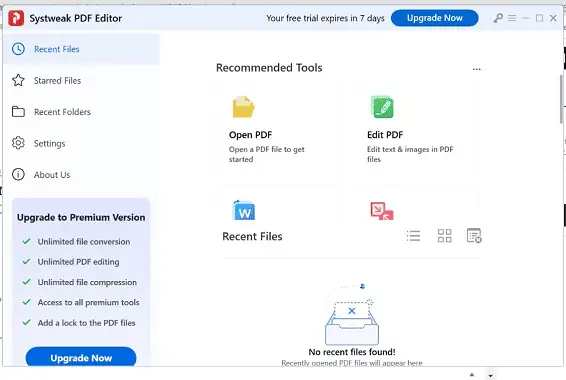Click the Settings gear icon

pyautogui.click(x=18, y=143)
